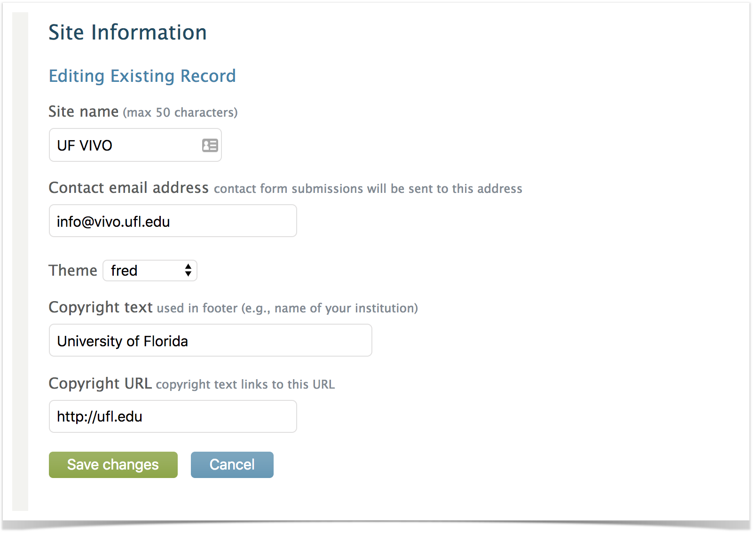Click the Editing Existing Record subheading

pos(142,76)
